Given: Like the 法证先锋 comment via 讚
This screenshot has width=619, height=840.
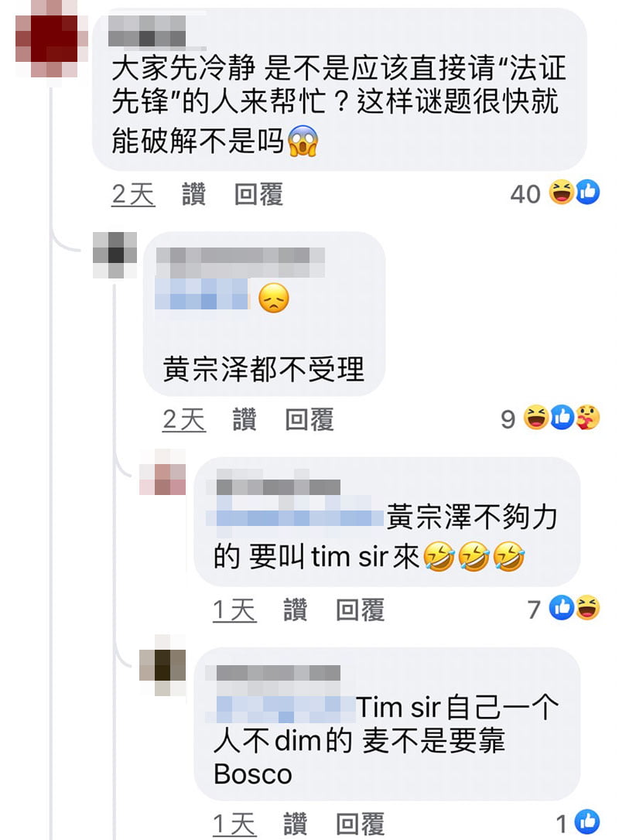Looking at the screenshot, I should (x=193, y=194).
